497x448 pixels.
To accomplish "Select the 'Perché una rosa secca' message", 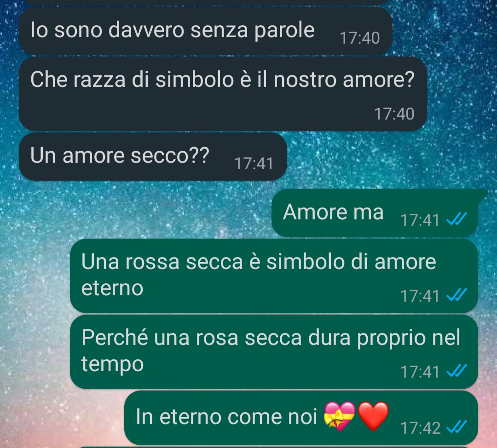I will [x=274, y=352].
